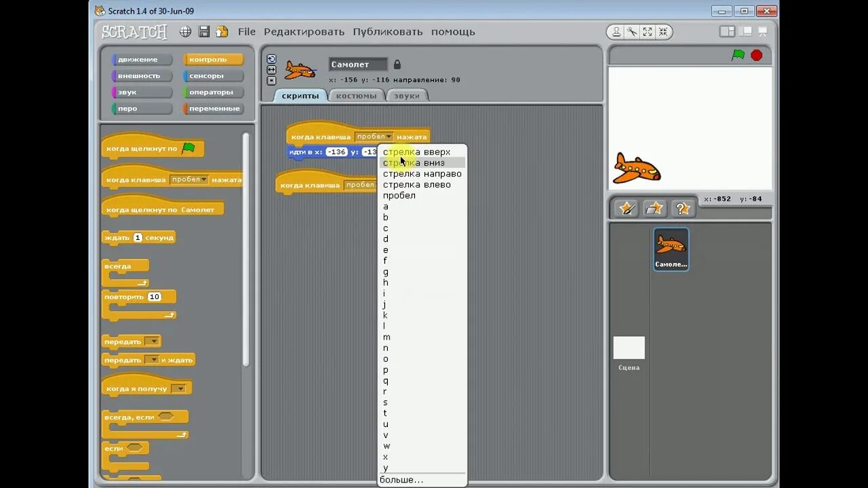Screen dimensions: 868x488
Task: Select the контроль block category
Action: pos(213,60)
